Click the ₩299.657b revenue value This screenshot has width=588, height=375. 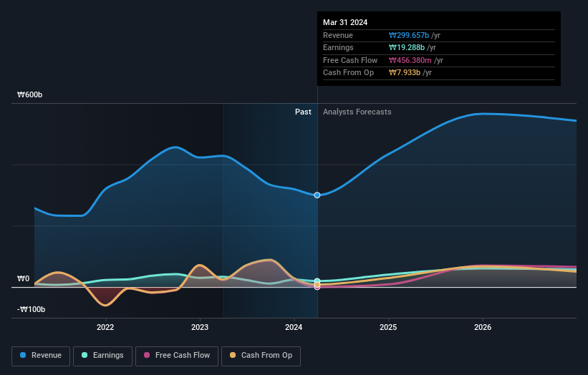409,35
